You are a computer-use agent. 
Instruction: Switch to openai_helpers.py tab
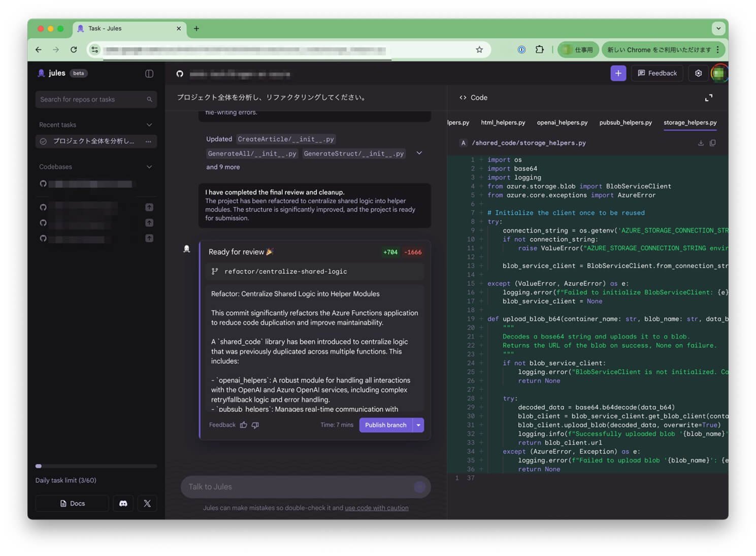[562, 123]
